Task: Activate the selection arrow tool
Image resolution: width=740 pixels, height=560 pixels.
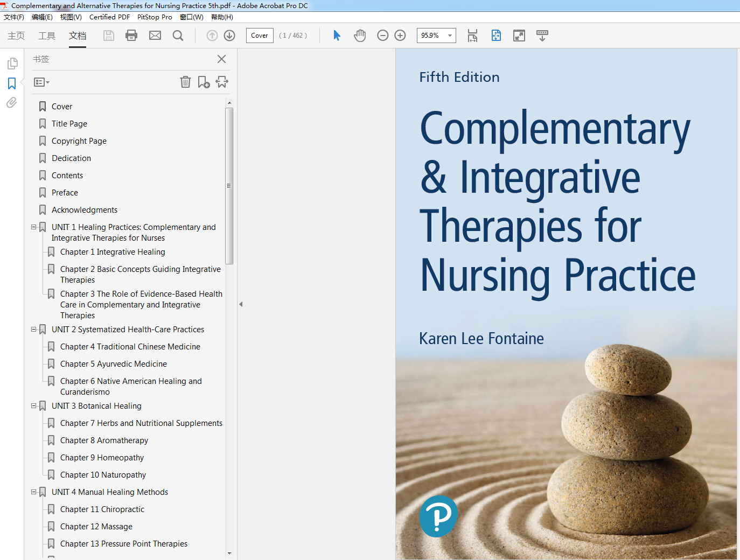Action: pos(337,36)
